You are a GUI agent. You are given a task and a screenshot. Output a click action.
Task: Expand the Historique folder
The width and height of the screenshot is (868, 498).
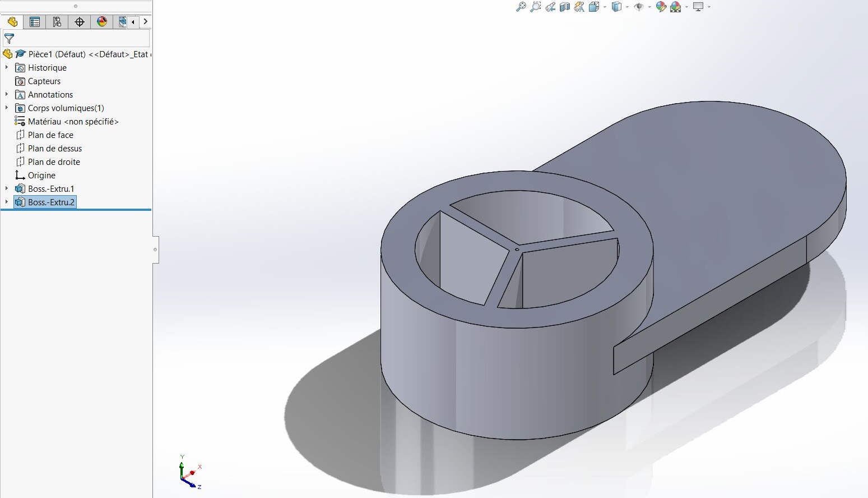tap(7, 67)
